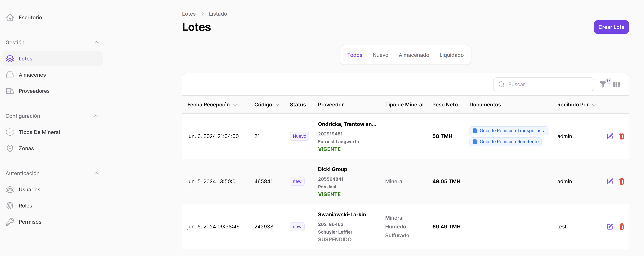This screenshot has height=256, width=644.
Task: Click document icon of Guia de Remision Remitente
Action: point(475,142)
